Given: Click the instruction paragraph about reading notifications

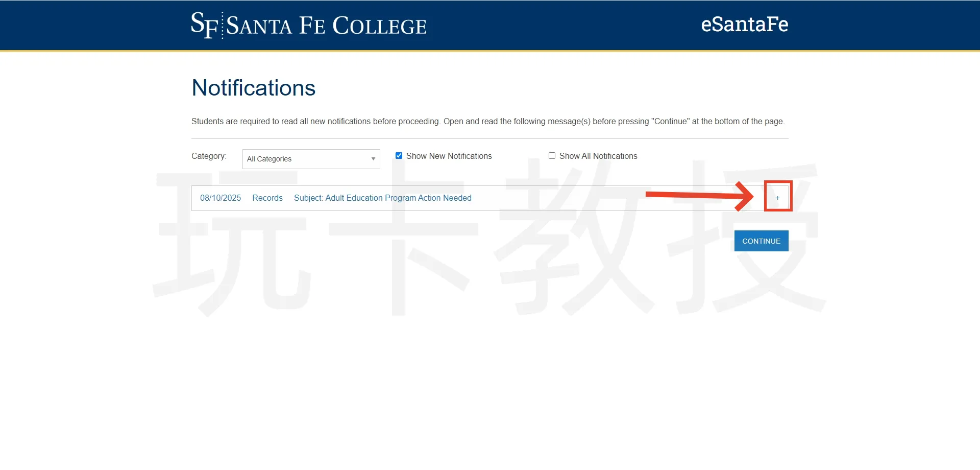Looking at the screenshot, I should (x=487, y=122).
